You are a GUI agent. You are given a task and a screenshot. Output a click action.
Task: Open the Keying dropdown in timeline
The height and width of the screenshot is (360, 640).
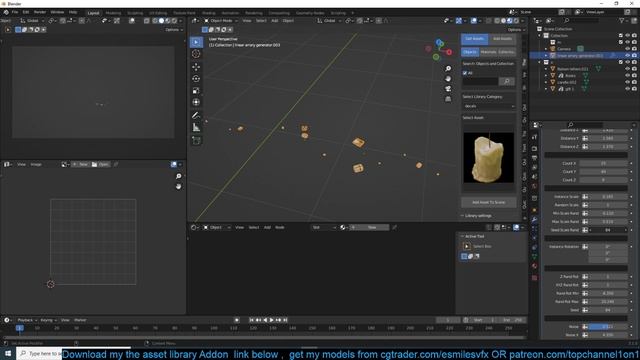click(48, 320)
